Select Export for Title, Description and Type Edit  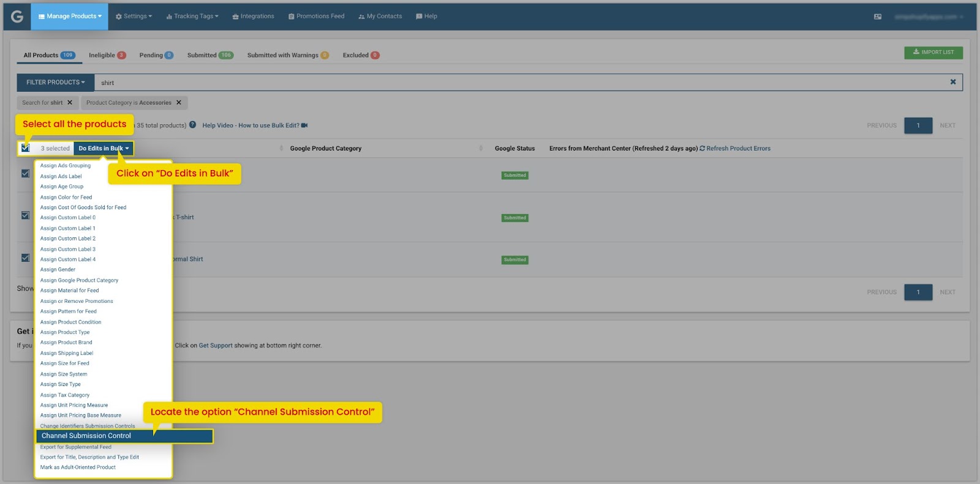[89, 457]
